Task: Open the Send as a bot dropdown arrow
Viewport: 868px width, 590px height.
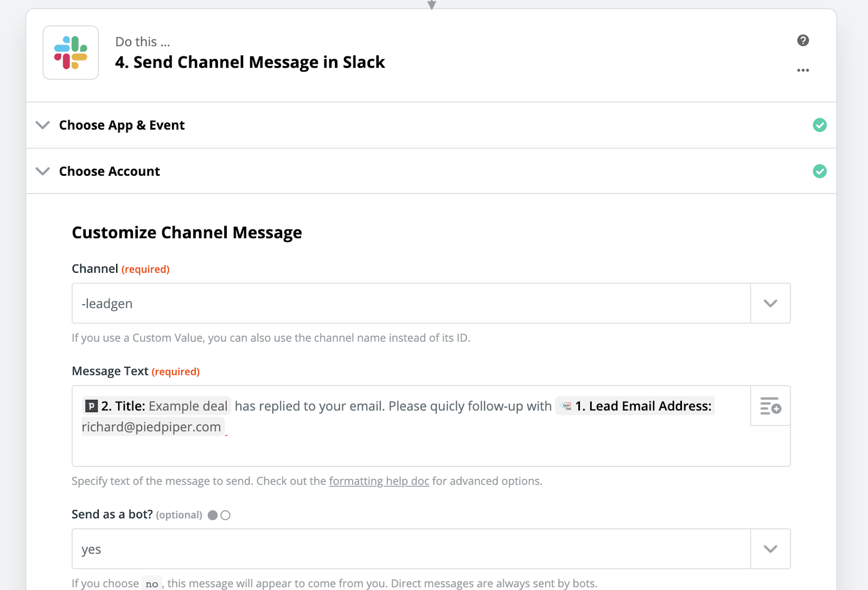Action: coord(770,549)
